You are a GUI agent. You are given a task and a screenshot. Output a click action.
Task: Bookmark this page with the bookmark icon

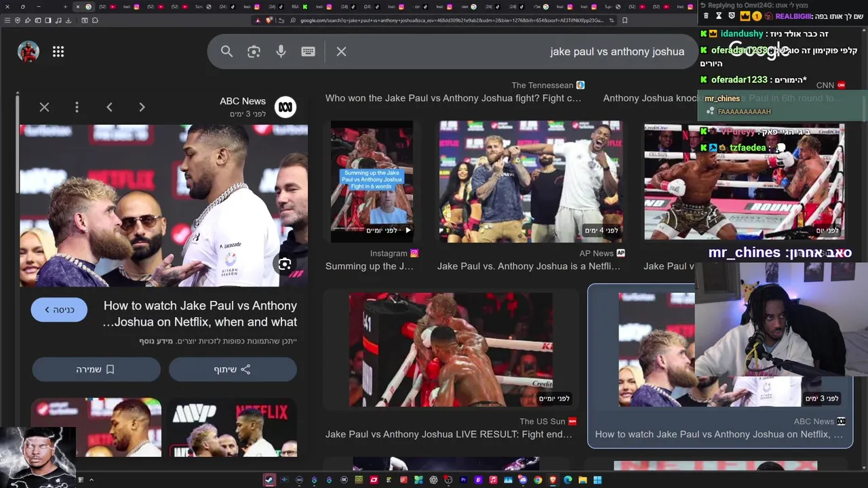625,20
